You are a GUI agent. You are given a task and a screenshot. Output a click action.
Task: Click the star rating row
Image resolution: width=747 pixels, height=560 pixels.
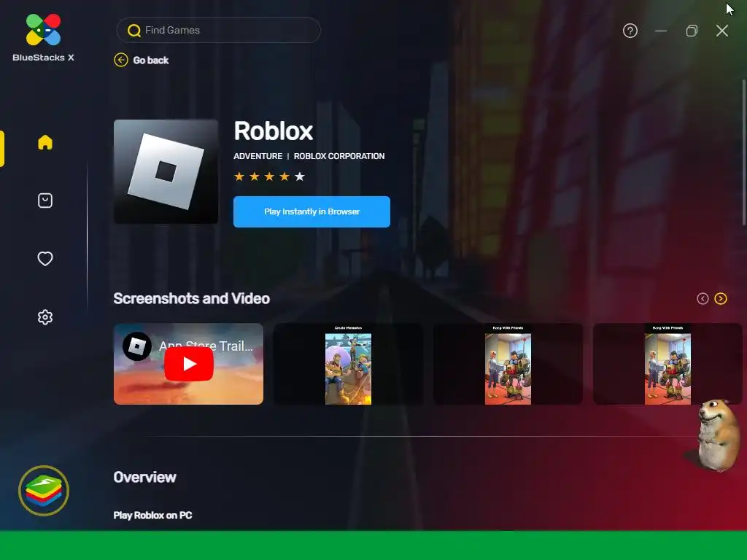pos(269,176)
